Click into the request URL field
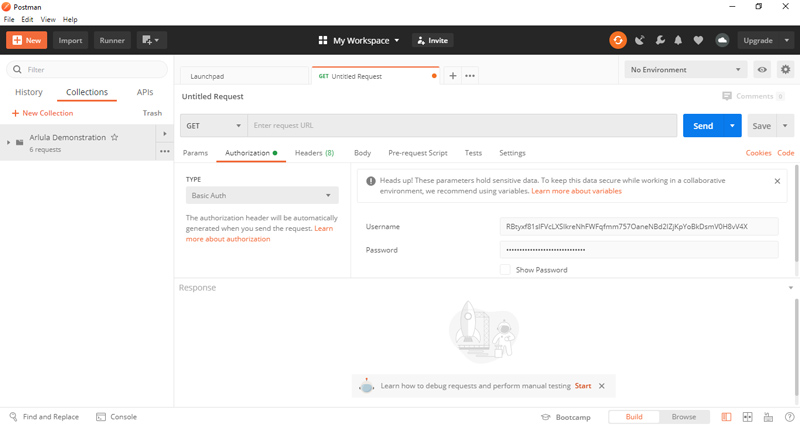The image size is (800, 426). click(462, 126)
